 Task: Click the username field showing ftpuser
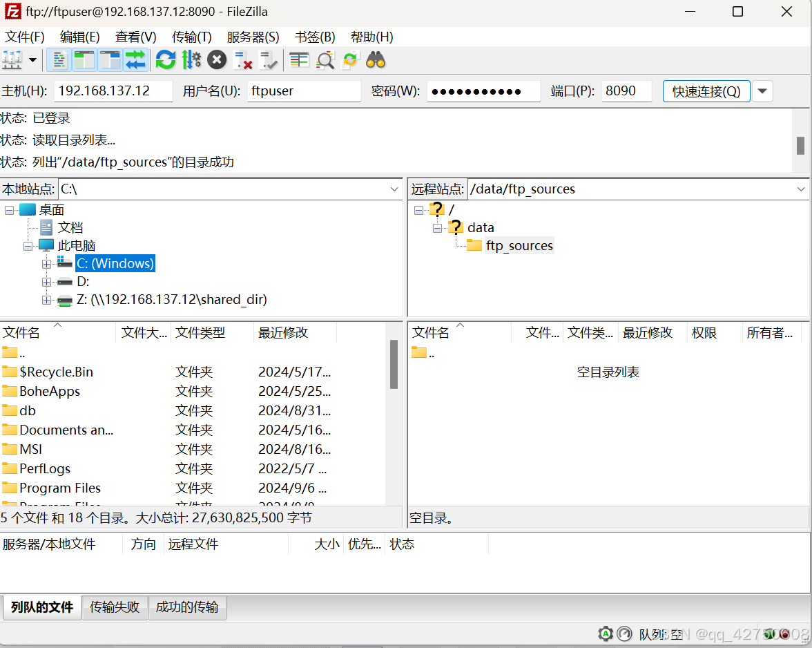coord(304,91)
